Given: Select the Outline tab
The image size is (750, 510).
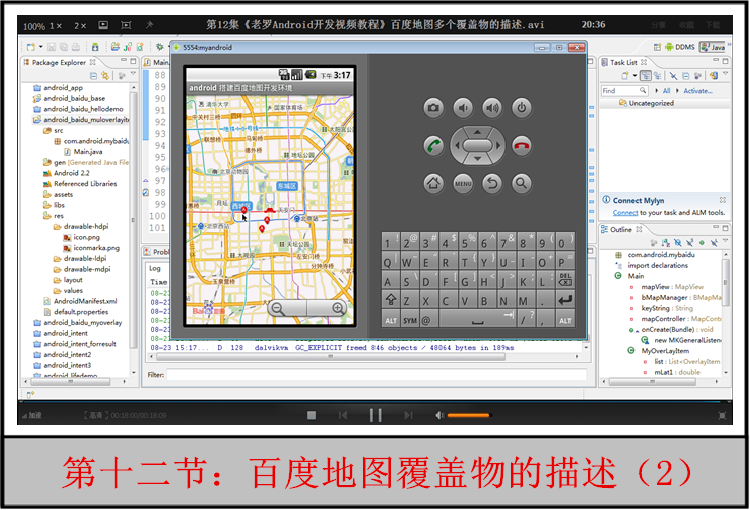Looking at the screenshot, I should (x=621, y=229).
